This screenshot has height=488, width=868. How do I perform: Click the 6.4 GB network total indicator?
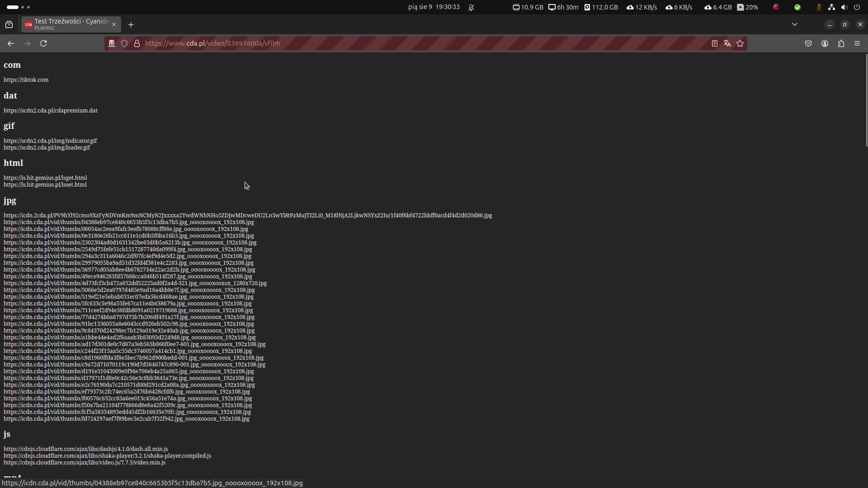coord(718,7)
